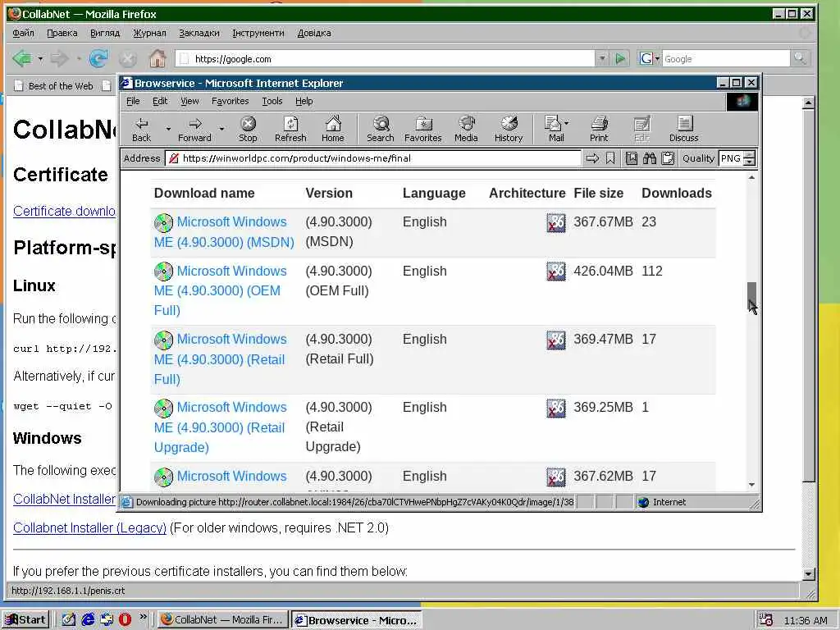Click the taskbar clock showing 11:36 AM
This screenshot has height=630, width=840.
806,620
